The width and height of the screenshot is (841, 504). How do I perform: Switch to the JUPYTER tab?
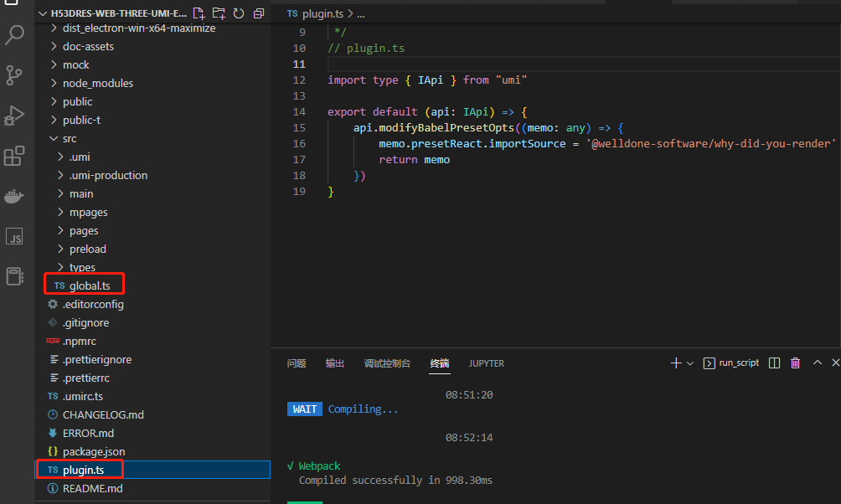[x=487, y=363]
